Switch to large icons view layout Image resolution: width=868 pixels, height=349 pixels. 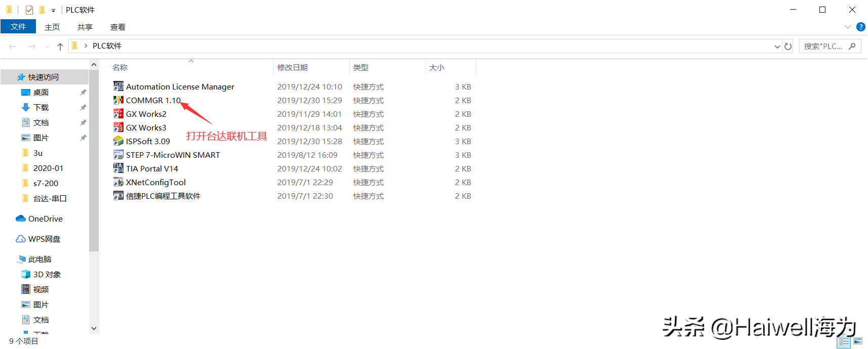tap(858, 341)
